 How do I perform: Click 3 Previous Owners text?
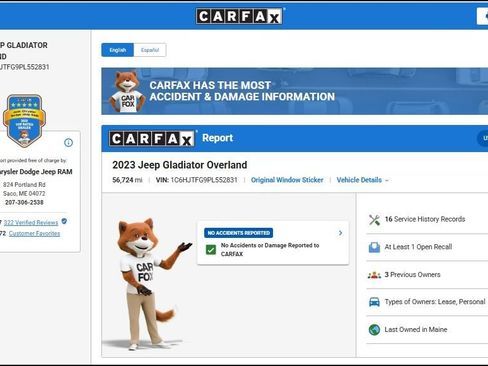point(412,274)
